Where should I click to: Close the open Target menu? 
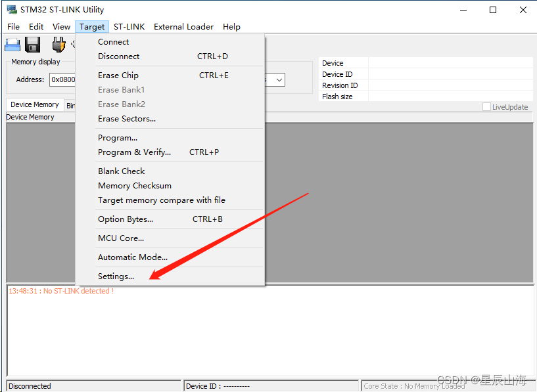[92, 27]
